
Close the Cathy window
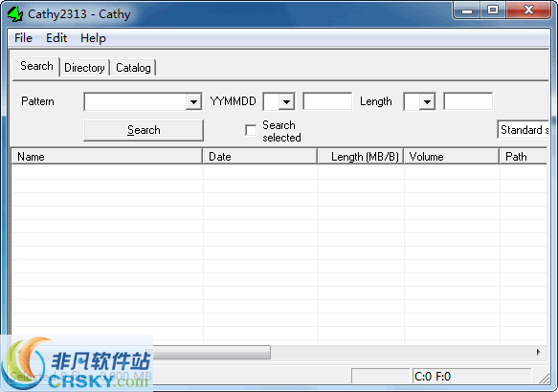[x=528, y=11]
